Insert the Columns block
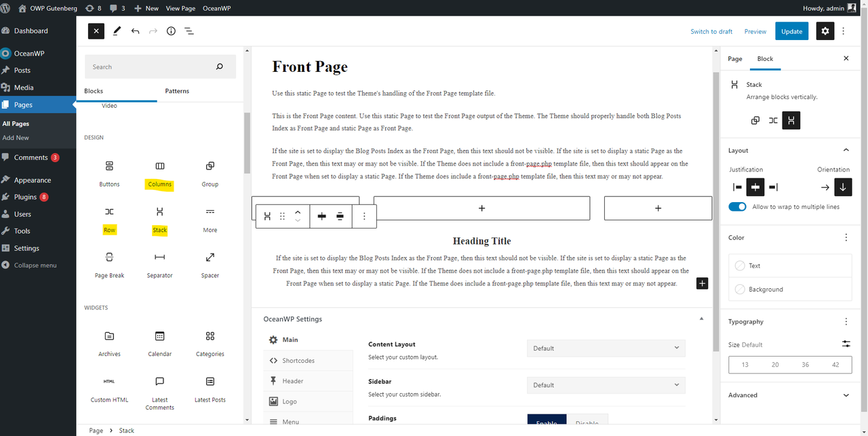 (x=160, y=174)
